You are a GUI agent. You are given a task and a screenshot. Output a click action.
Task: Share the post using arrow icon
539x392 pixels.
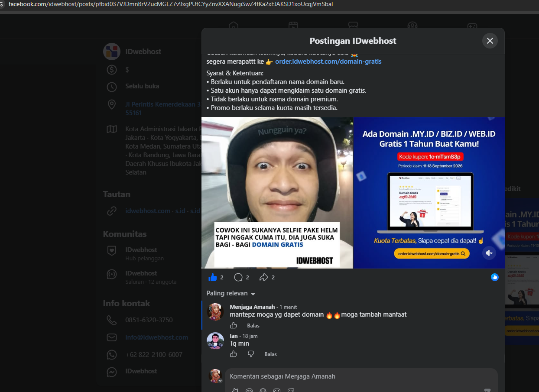coord(264,277)
